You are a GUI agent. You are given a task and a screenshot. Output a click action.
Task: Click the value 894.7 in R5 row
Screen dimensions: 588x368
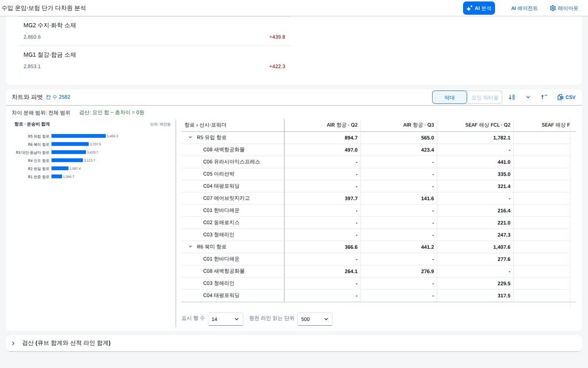pyautogui.click(x=351, y=138)
